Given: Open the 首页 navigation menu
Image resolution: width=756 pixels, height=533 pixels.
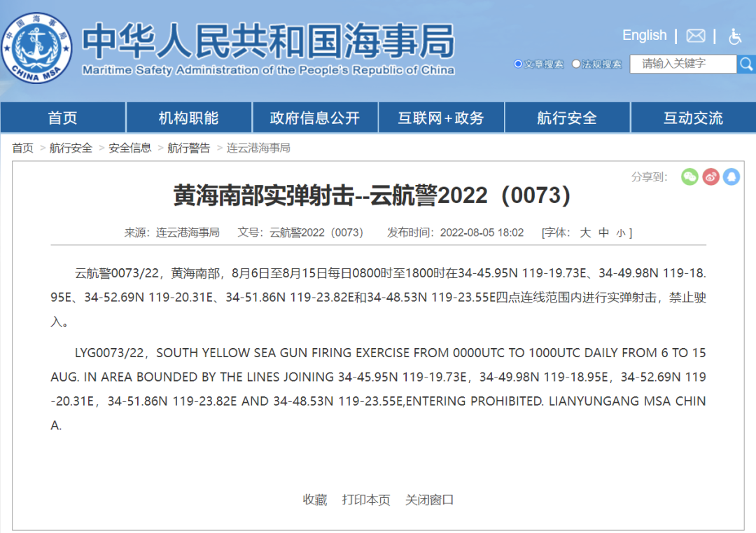Looking at the screenshot, I should click(62, 117).
